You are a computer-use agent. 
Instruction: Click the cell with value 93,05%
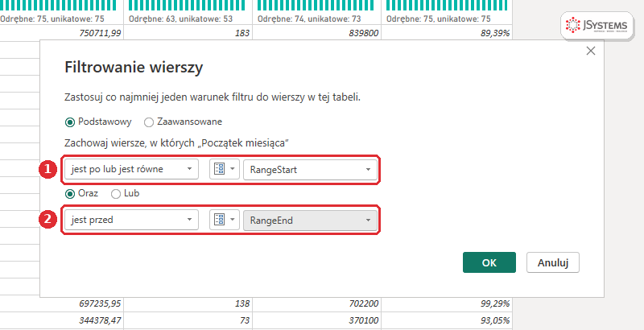click(447, 320)
